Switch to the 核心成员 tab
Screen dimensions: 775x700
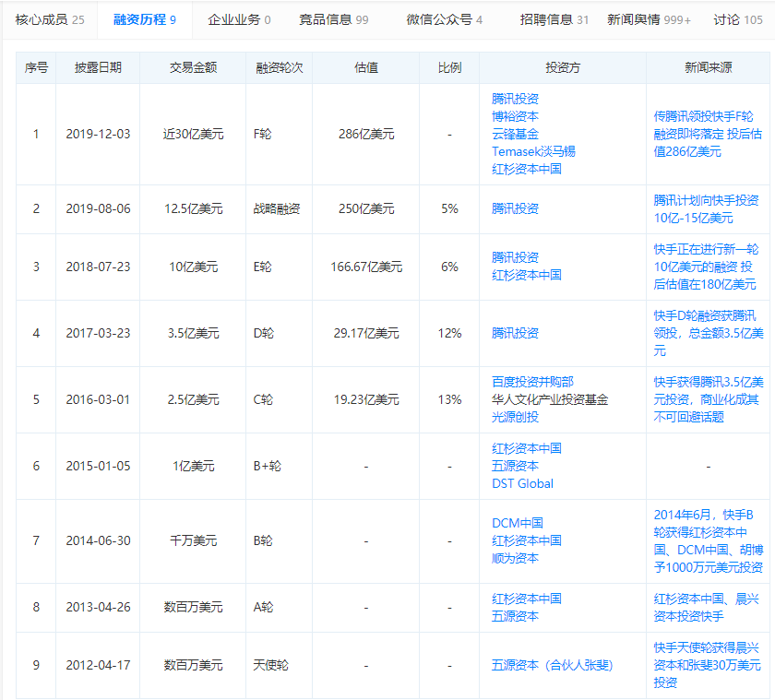(50, 19)
